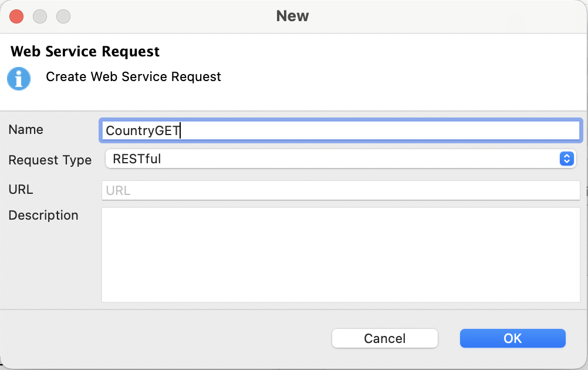Click the Name field label
588x370 pixels.
[x=26, y=130]
